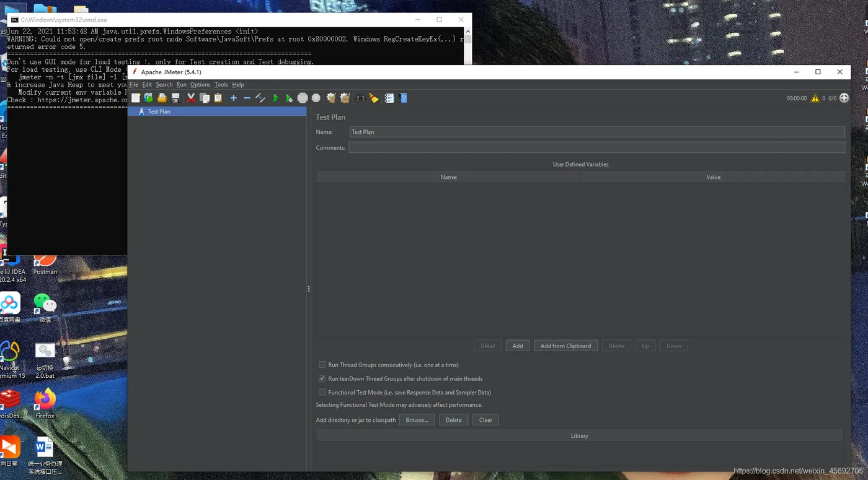Click the Detail button
868x480 pixels.
[x=488, y=346]
